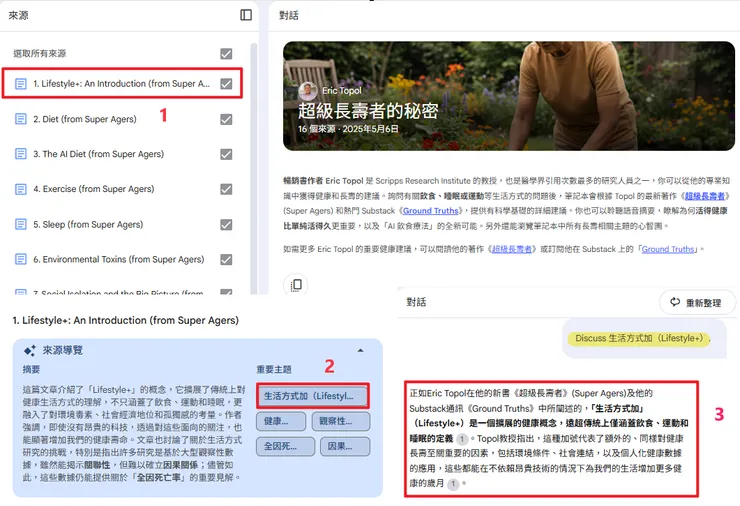The image size is (740, 506).
Task: Select the 生活方式加 (Lifestyl... topic chip
Action: pos(313,396)
